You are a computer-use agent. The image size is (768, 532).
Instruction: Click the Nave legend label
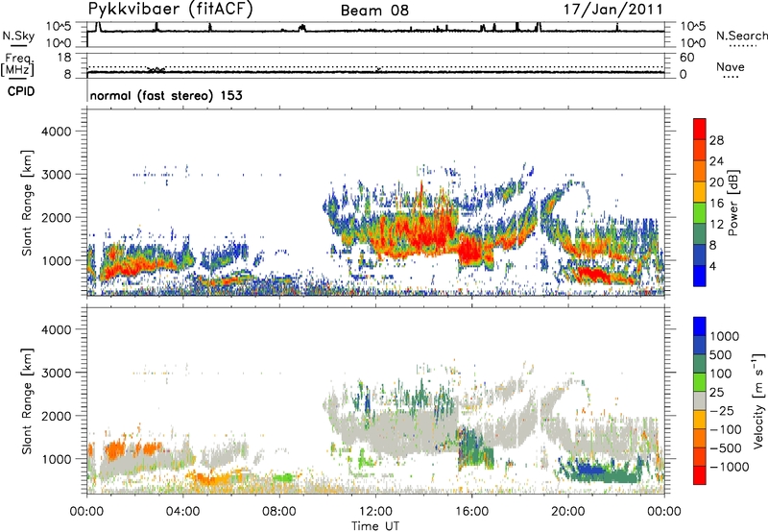click(731, 66)
